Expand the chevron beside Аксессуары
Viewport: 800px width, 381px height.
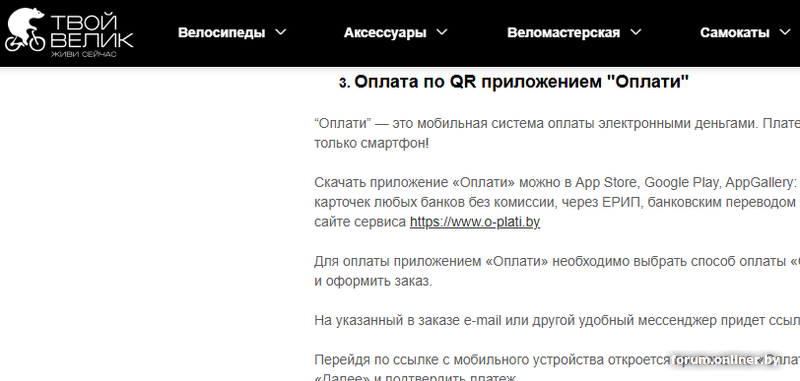click(442, 32)
